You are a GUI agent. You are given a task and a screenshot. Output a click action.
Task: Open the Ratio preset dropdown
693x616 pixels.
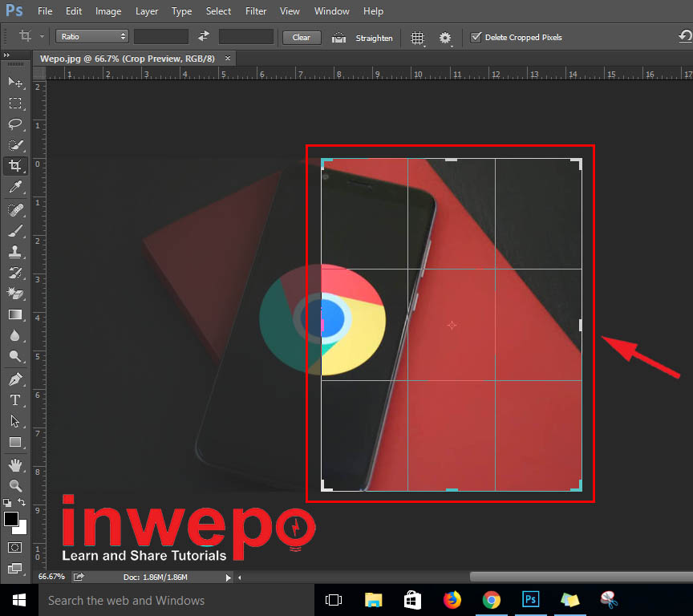pyautogui.click(x=91, y=37)
